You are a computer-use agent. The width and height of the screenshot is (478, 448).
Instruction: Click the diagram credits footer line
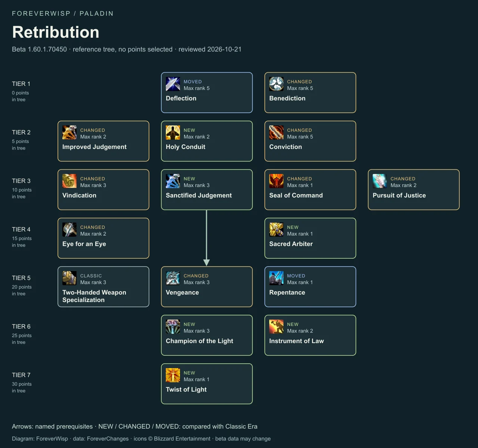141,439
